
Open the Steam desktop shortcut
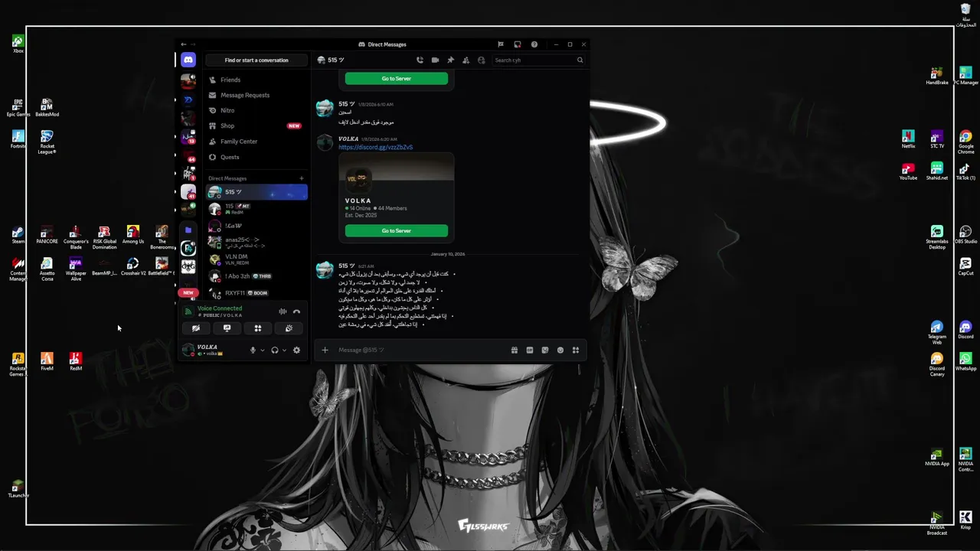pos(18,235)
